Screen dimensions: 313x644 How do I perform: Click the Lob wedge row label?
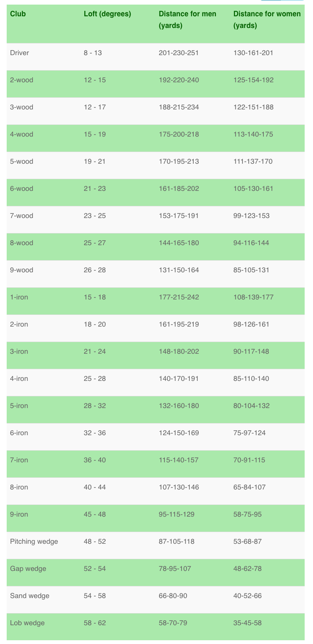(x=27, y=623)
